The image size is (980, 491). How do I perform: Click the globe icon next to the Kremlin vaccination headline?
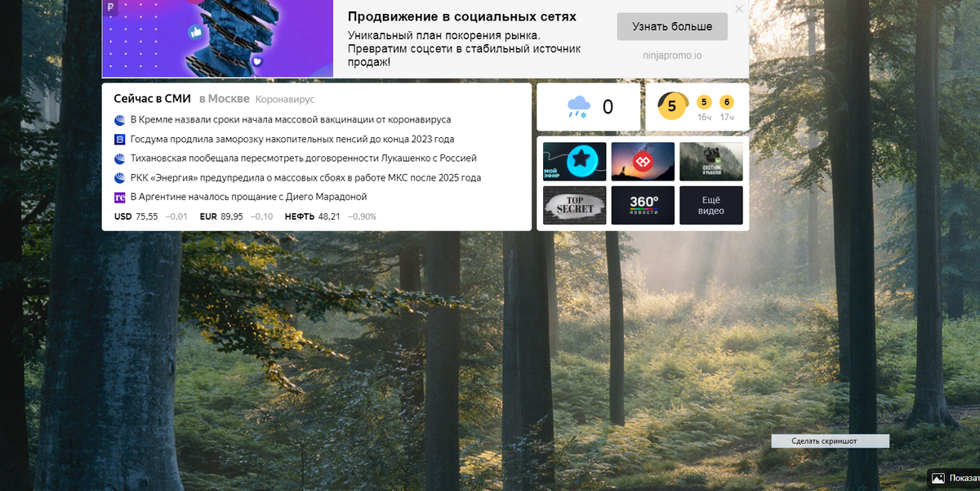[x=119, y=119]
